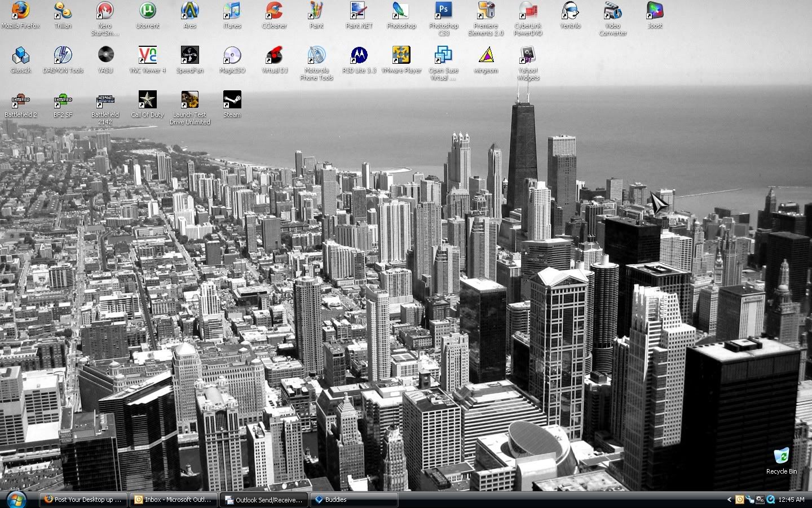Image resolution: width=812 pixels, height=508 pixels.
Task: Click the Outlook clock tray icon
Action: point(739,500)
